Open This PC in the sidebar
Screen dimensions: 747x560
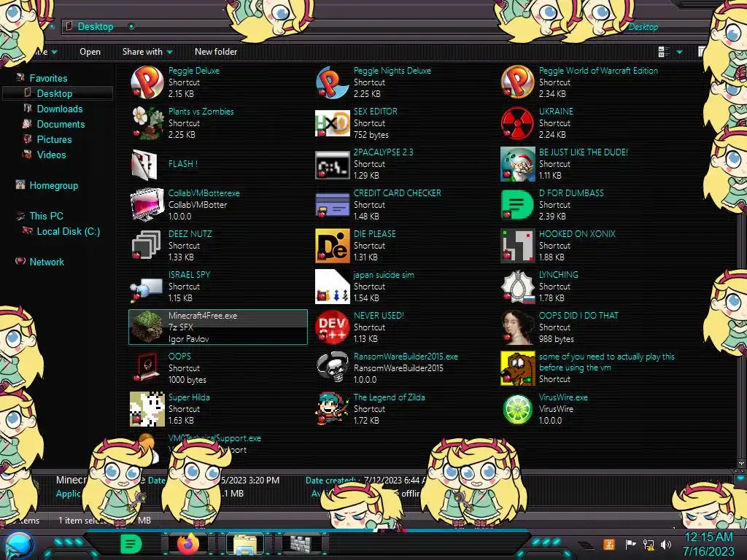[x=46, y=216]
